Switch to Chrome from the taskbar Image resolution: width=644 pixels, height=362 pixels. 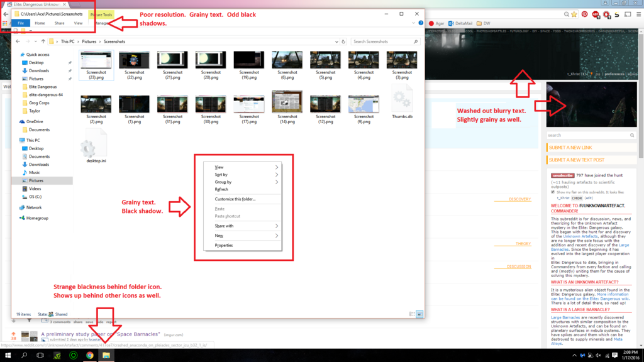click(x=89, y=356)
